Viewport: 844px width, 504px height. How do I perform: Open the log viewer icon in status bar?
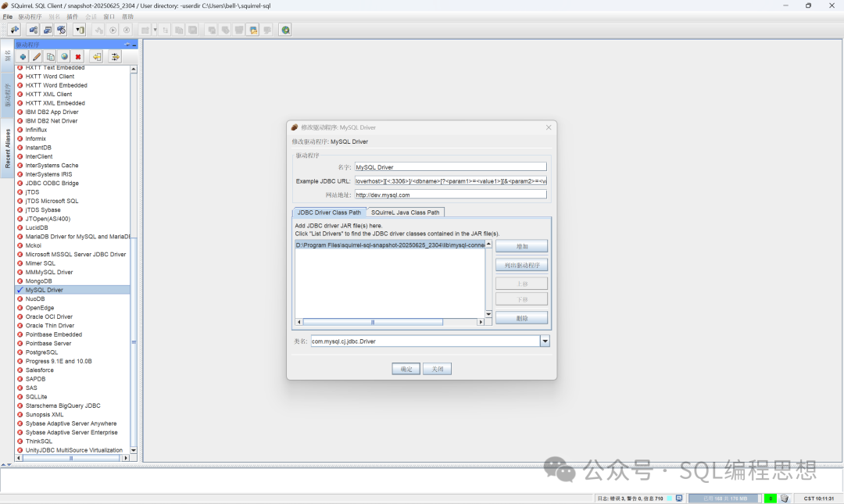[679, 499]
